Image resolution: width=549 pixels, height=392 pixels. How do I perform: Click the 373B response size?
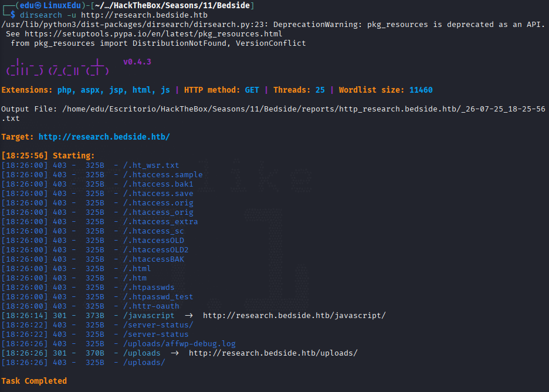[95, 316]
